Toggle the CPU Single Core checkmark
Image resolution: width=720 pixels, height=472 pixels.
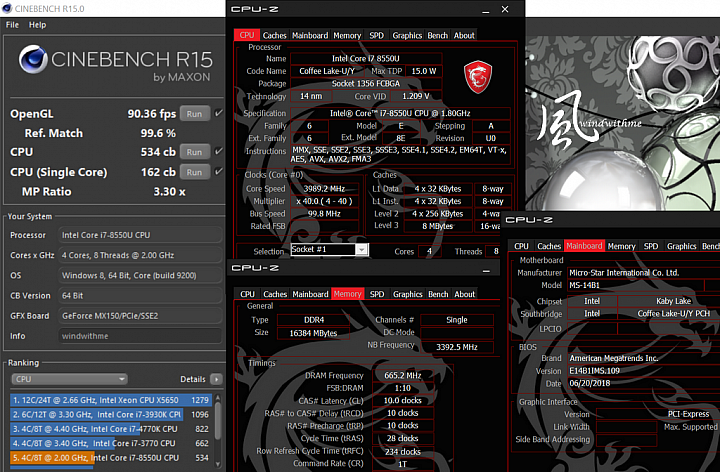coord(219,171)
